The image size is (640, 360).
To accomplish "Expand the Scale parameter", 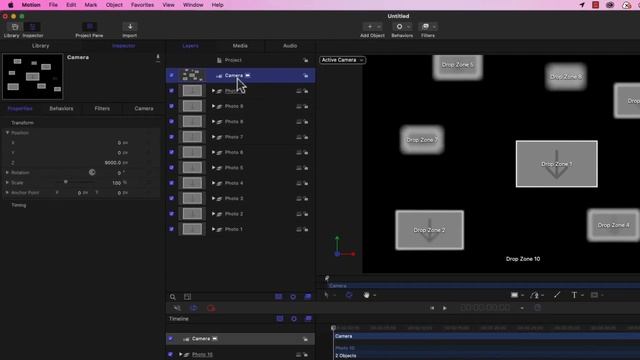I will pyautogui.click(x=7, y=182).
